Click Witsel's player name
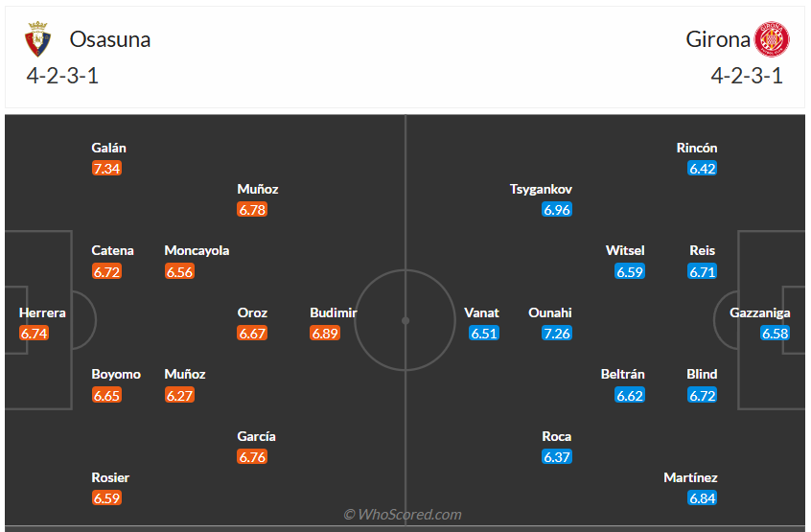811x532 pixels. tap(625, 250)
